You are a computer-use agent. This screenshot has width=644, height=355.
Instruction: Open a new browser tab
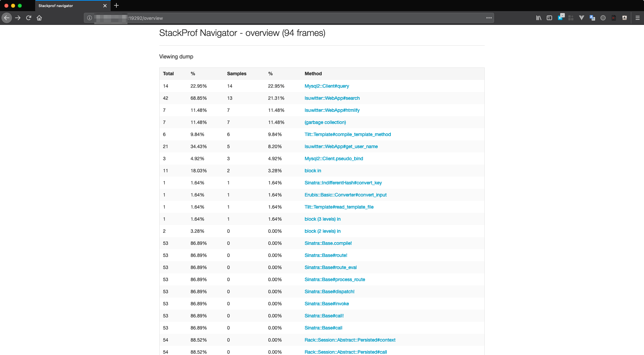(116, 5)
